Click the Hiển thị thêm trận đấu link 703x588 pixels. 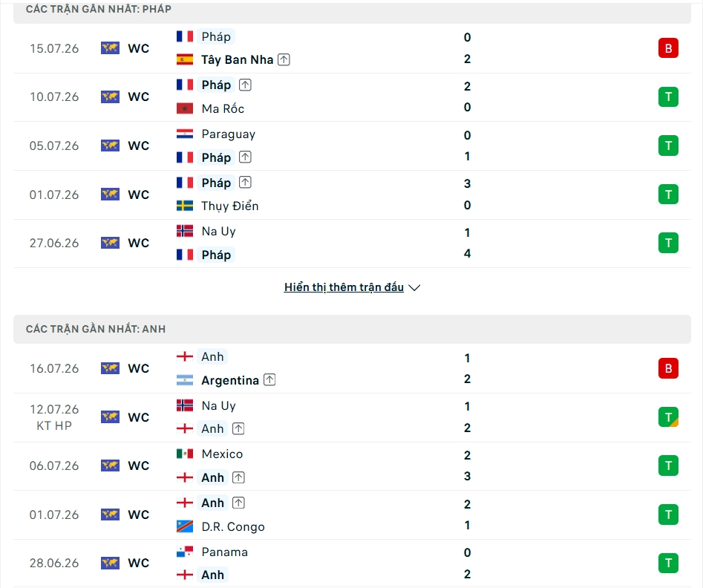tap(344, 287)
